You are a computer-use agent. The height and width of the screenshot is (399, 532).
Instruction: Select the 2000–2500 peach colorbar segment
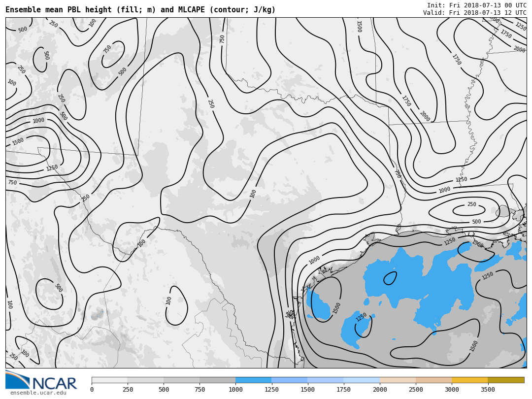point(398,380)
